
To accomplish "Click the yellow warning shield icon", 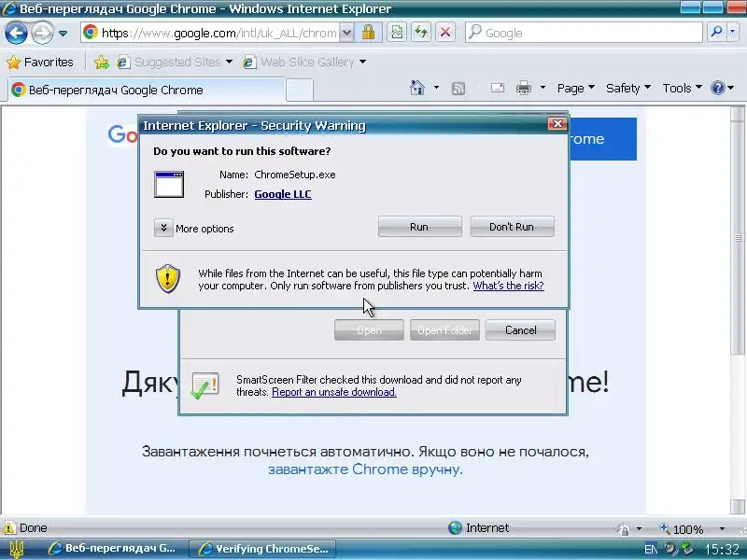I will 168,278.
